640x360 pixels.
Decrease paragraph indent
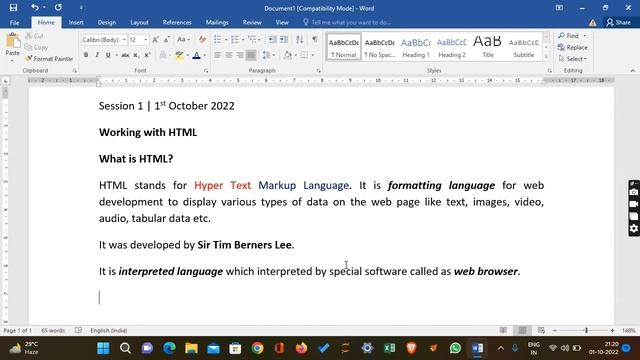coord(272,40)
